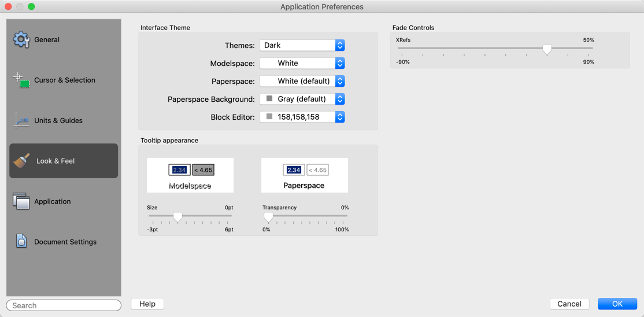Open the Paperspace Background dropdown
Image resolution: width=644 pixels, height=317 pixels.
(302, 99)
